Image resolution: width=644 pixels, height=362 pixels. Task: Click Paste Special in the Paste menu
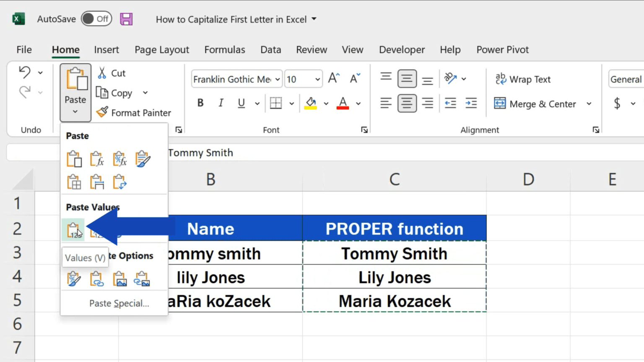119,303
